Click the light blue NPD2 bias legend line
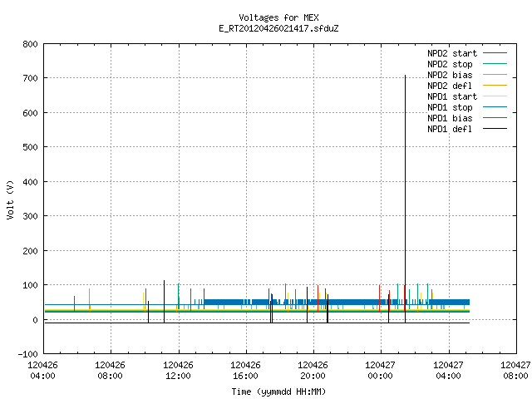The height and width of the screenshot is (399, 532). pyautogui.click(x=495, y=75)
